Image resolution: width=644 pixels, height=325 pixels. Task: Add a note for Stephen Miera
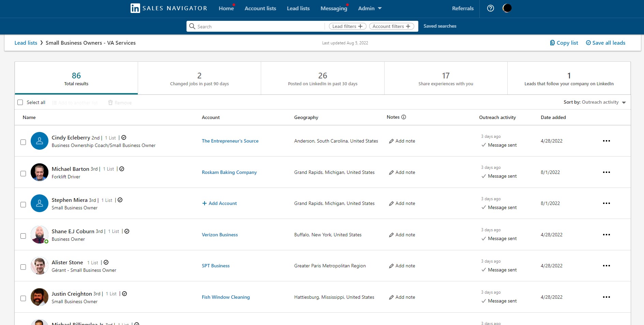point(402,203)
